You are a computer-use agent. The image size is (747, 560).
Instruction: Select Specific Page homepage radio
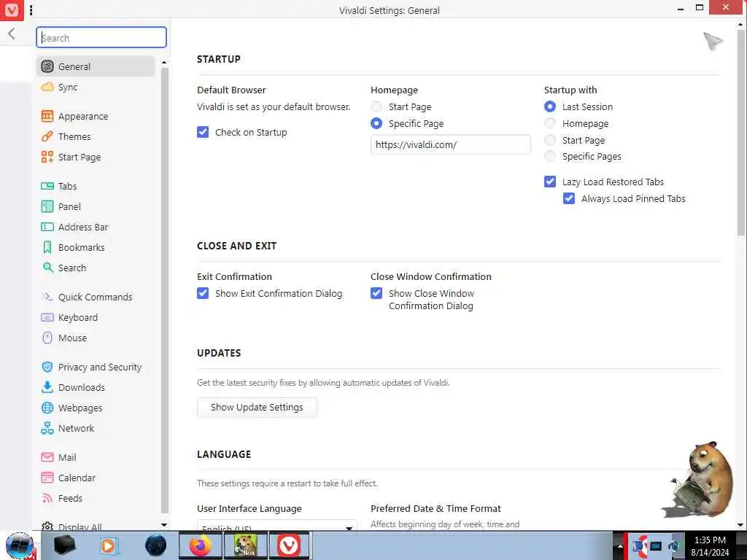(376, 124)
